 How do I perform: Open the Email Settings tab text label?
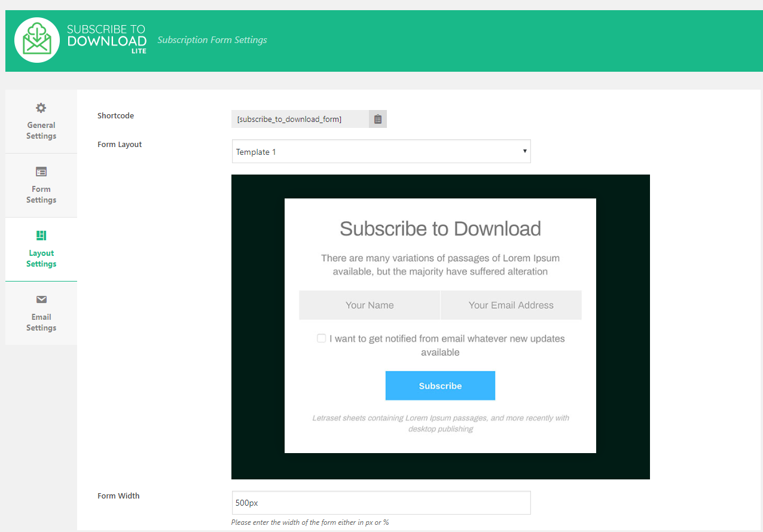tap(41, 322)
